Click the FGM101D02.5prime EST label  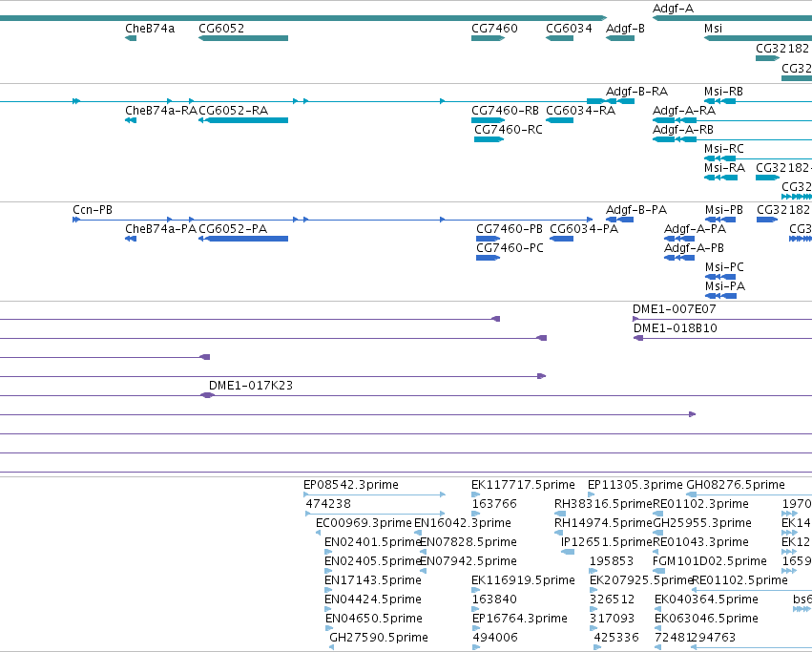tap(710, 562)
